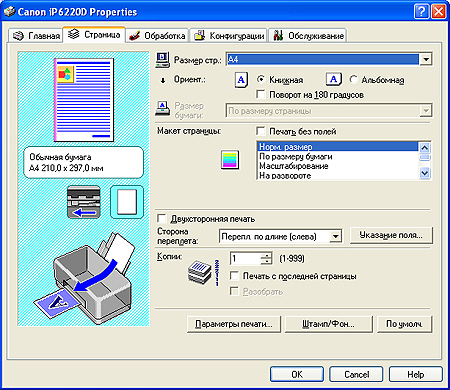Click the По умолч. defaults button
This screenshot has width=450, height=390.
[404, 324]
